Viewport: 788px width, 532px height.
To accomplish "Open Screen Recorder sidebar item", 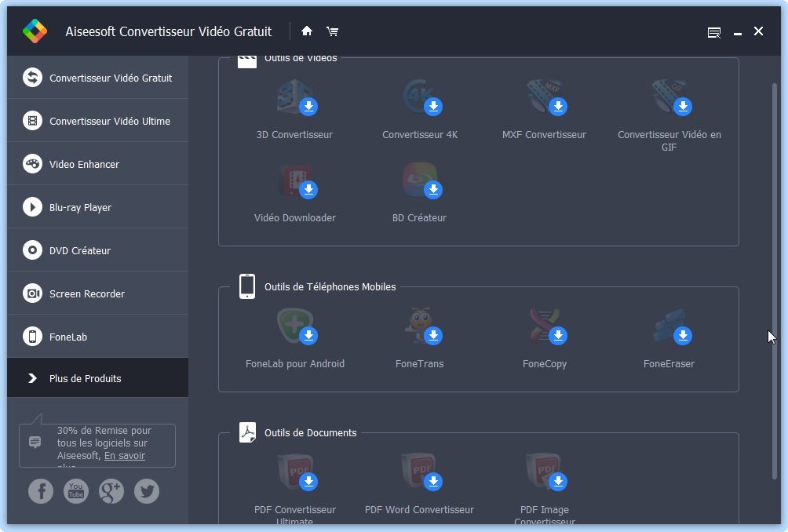I will [x=98, y=293].
